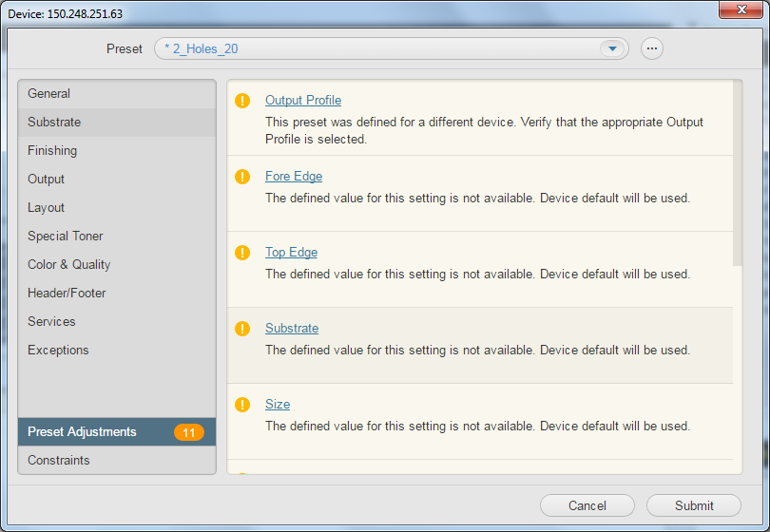Click warning icon beside Output Profile
Image resolution: width=770 pixels, height=532 pixels.
(x=242, y=101)
